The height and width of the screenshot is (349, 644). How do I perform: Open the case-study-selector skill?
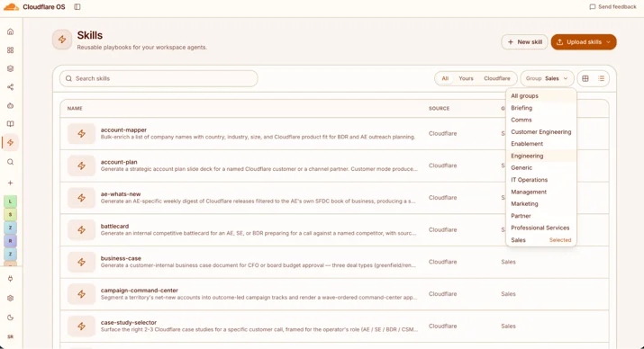coord(129,322)
